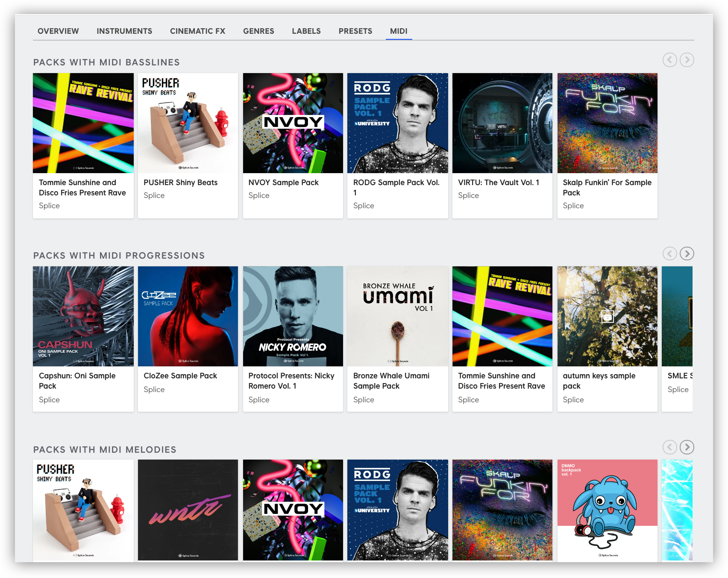The width and height of the screenshot is (728, 578).
Task: Open Bronze Whale Umami cover art
Action: [x=398, y=316]
